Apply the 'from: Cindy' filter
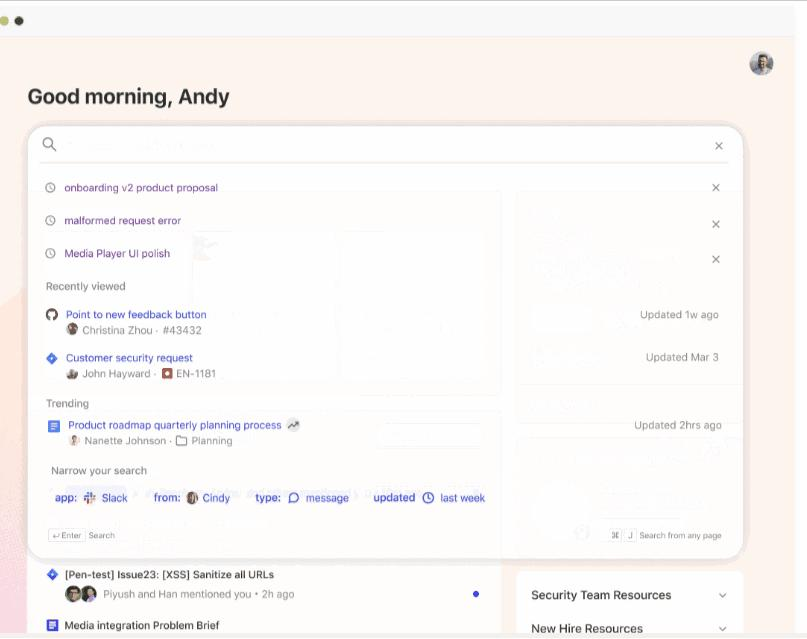Image resolution: width=807 pixels, height=639 pixels. 192,498
